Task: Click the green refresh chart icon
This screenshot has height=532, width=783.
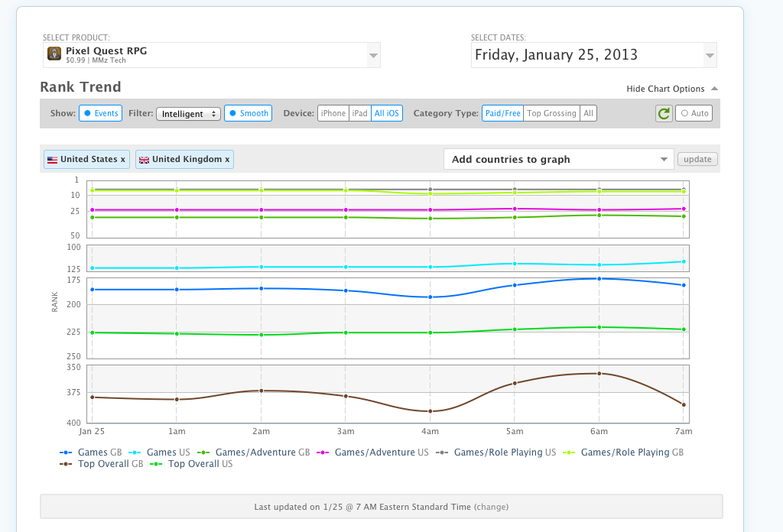Action: 664,113
